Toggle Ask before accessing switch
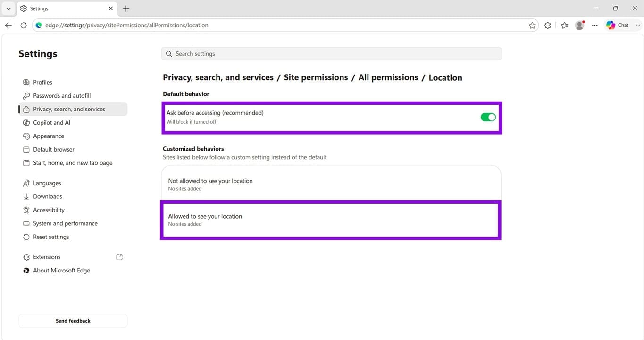Image resolution: width=644 pixels, height=340 pixels. [488, 117]
